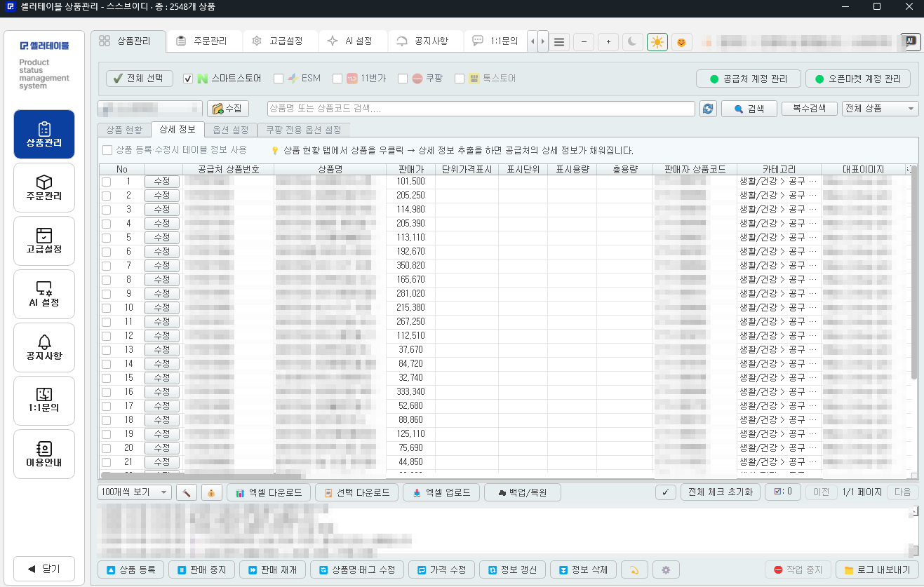Switch to light mode with the sun icon
924x587 pixels.
(657, 42)
